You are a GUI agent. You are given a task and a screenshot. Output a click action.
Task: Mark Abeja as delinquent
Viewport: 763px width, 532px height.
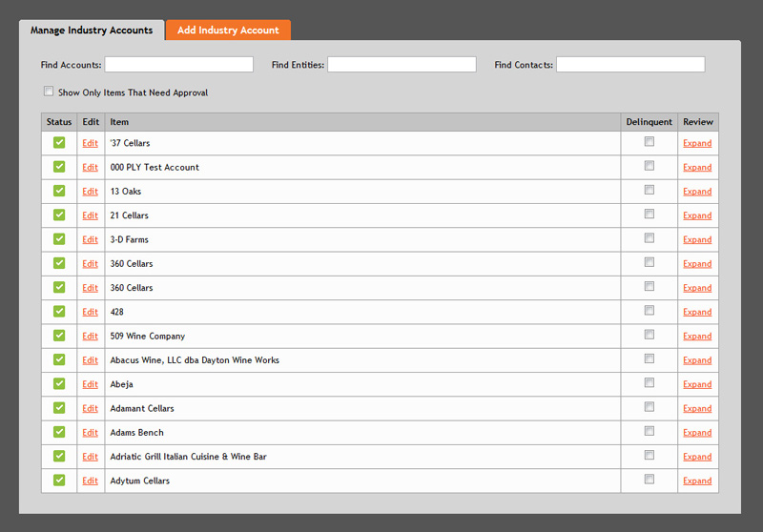pos(650,382)
